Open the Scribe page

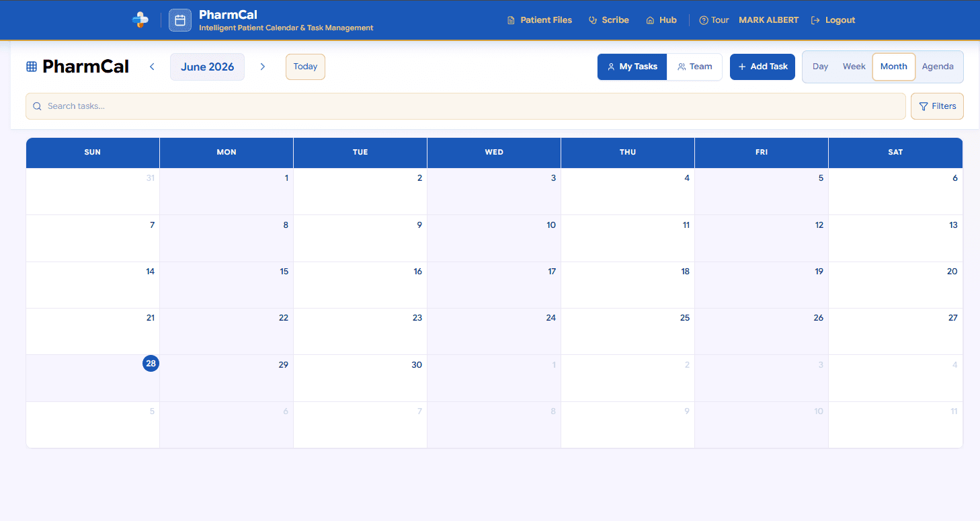(609, 20)
